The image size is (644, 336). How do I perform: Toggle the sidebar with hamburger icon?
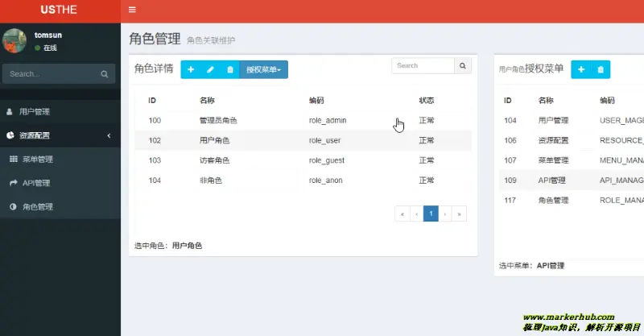coord(132,10)
